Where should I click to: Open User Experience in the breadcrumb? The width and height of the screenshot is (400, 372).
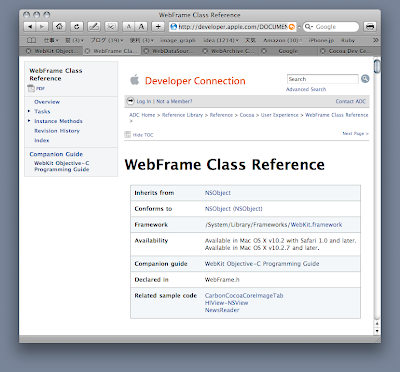click(279, 115)
